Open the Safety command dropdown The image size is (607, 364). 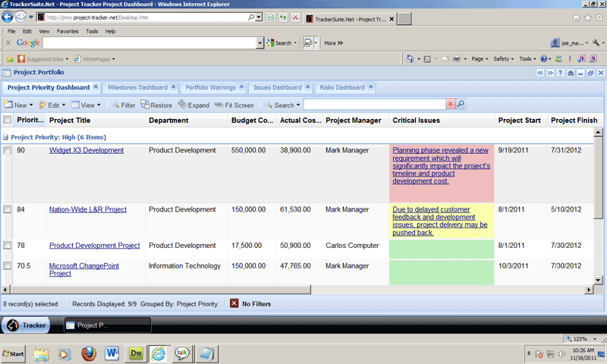coord(503,59)
